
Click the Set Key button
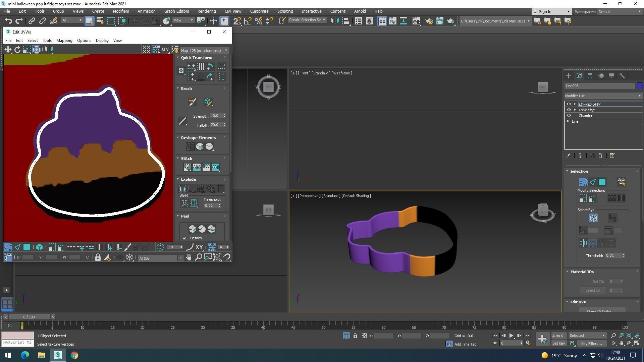point(558,343)
